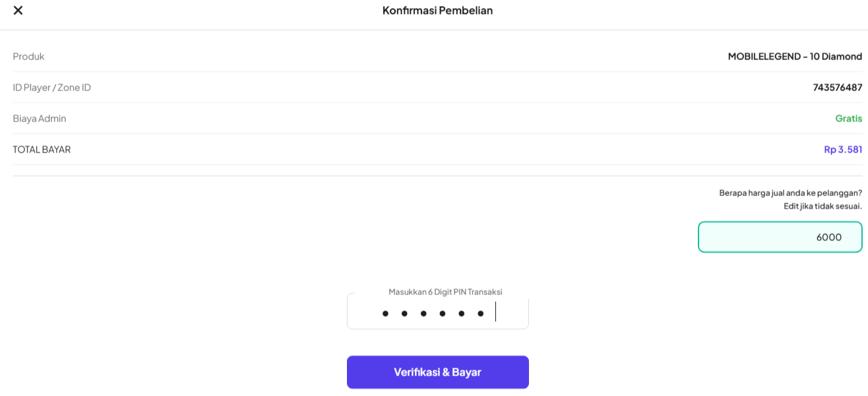Screen dimensions: 868x396
Task: Click the last masked PIN dot
Action: [481, 313]
